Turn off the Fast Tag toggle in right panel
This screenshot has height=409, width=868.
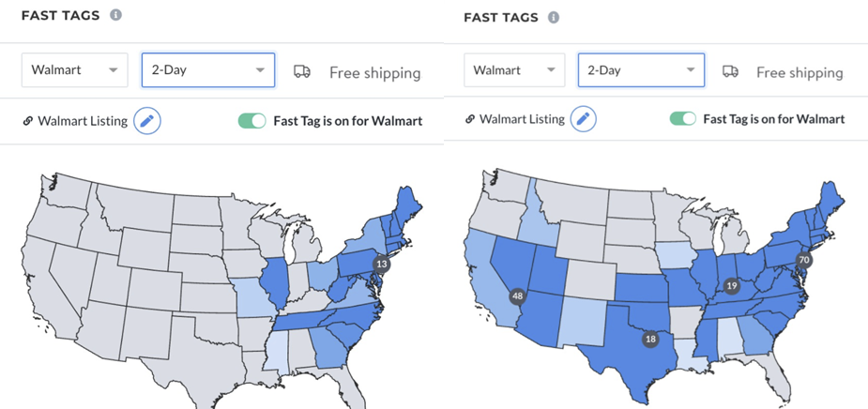(x=682, y=119)
